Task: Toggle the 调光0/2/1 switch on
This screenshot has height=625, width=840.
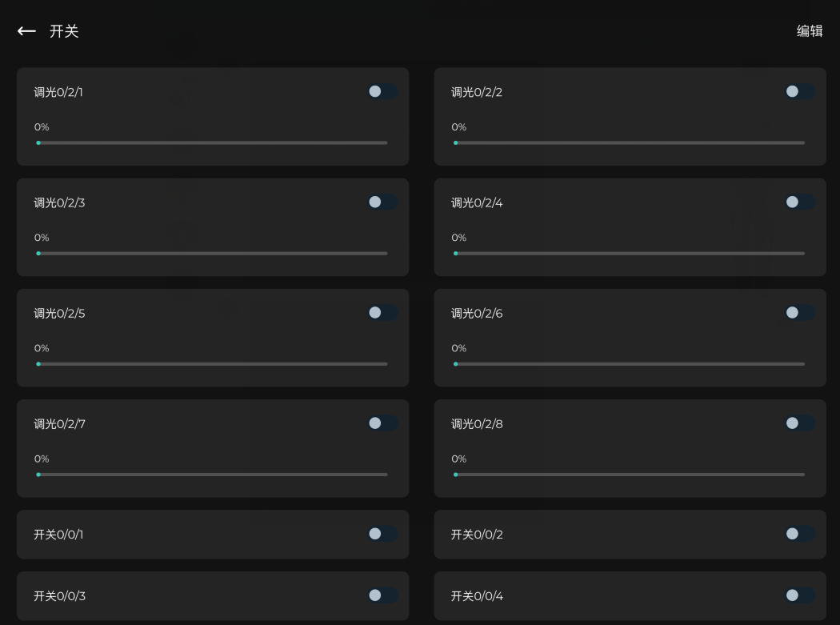Action: [x=382, y=92]
